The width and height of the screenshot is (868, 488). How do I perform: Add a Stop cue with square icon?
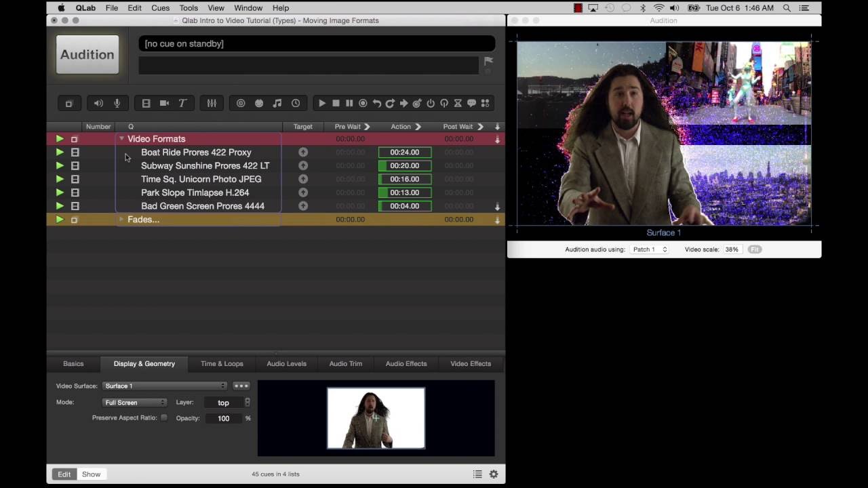point(336,104)
